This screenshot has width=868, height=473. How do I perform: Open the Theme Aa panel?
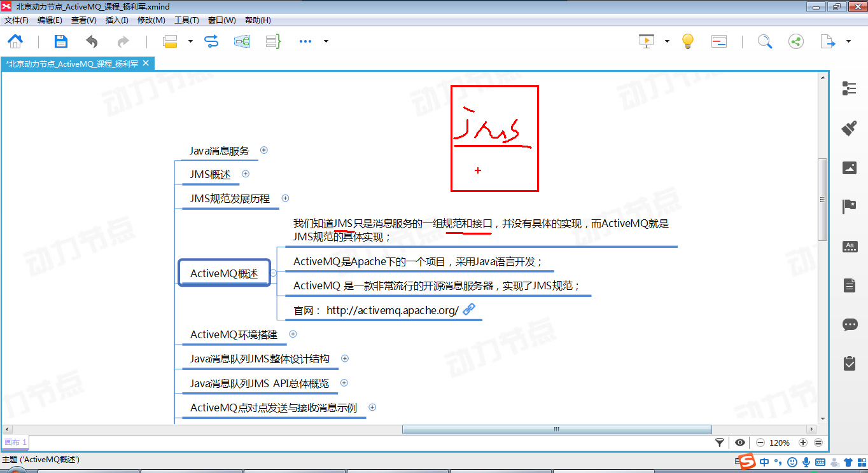(850, 246)
